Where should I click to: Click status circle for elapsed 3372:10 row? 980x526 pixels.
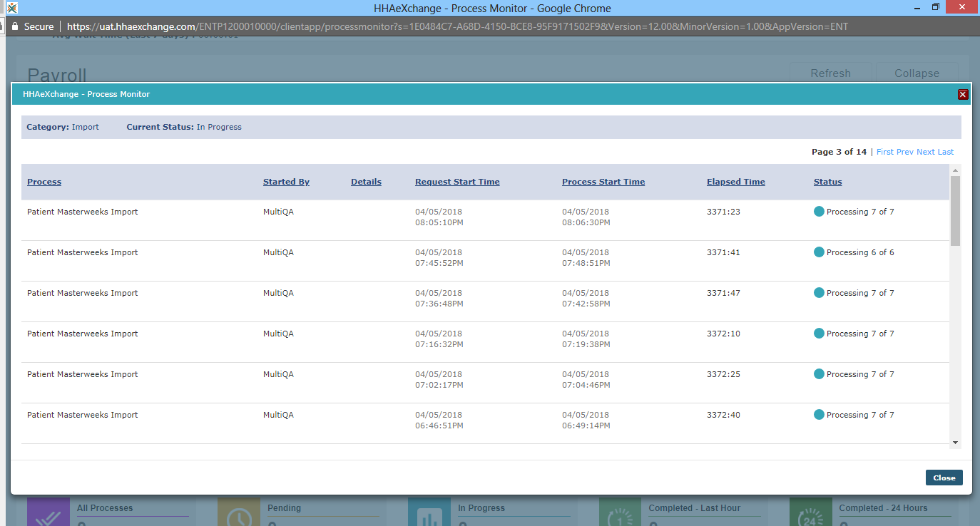[819, 334]
